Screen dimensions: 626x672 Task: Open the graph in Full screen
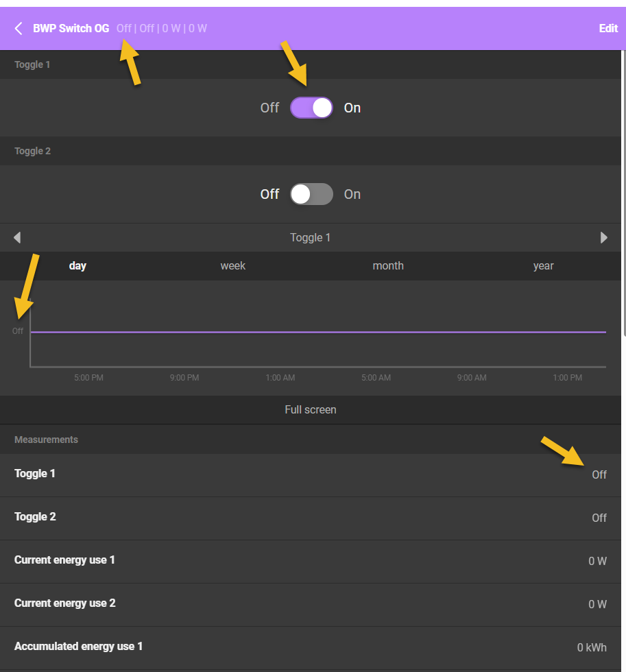[x=311, y=409]
